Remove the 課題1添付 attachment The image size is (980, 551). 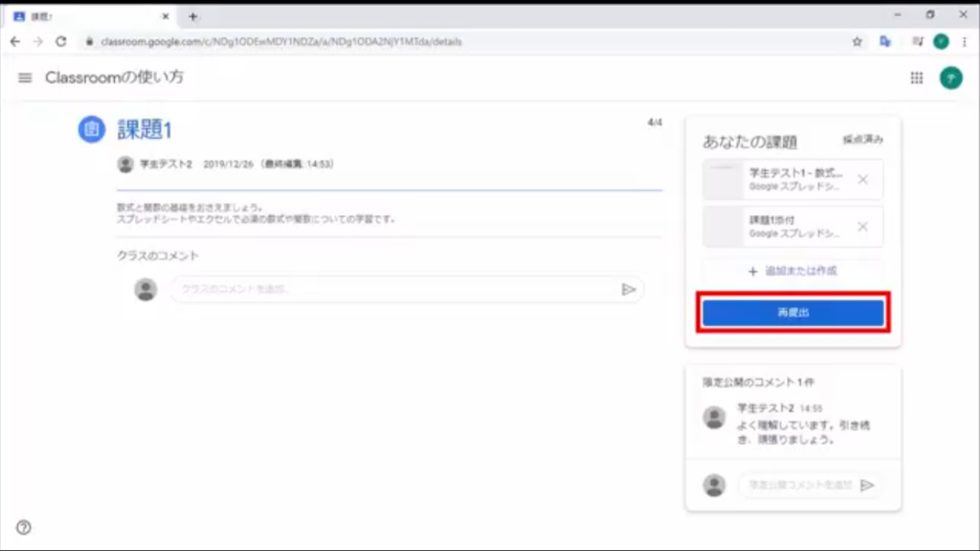tap(862, 226)
